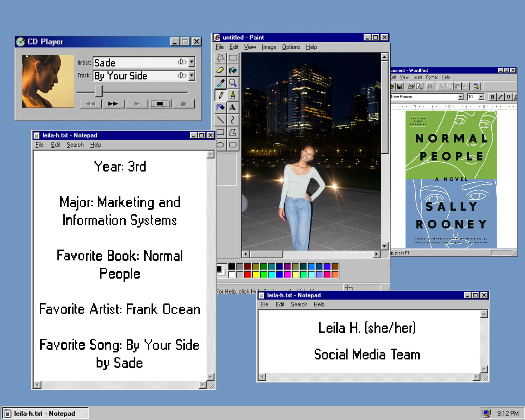The image size is (525, 420).
Task: Select the Polygon tool in Paint
Action: 233,132
